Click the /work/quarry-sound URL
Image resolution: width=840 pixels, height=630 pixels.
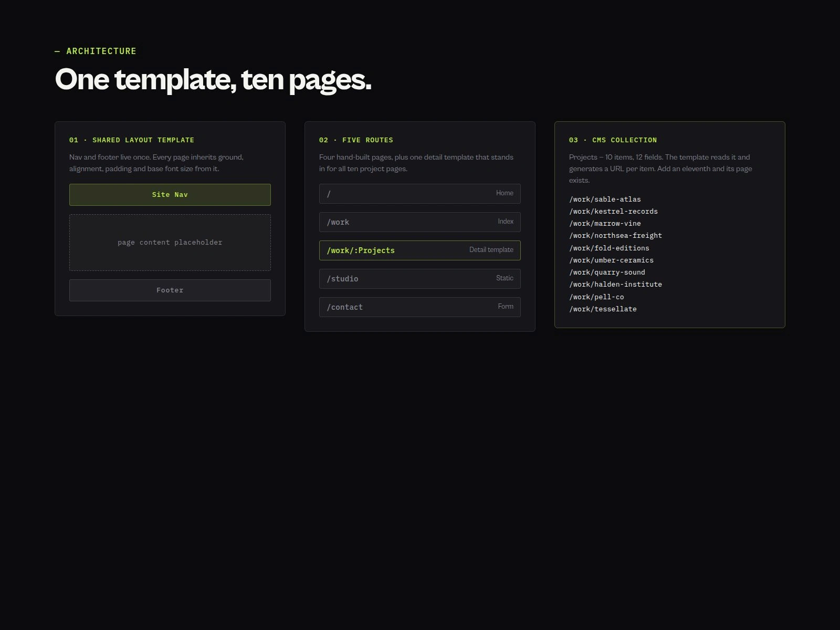[x=607, y=272]
